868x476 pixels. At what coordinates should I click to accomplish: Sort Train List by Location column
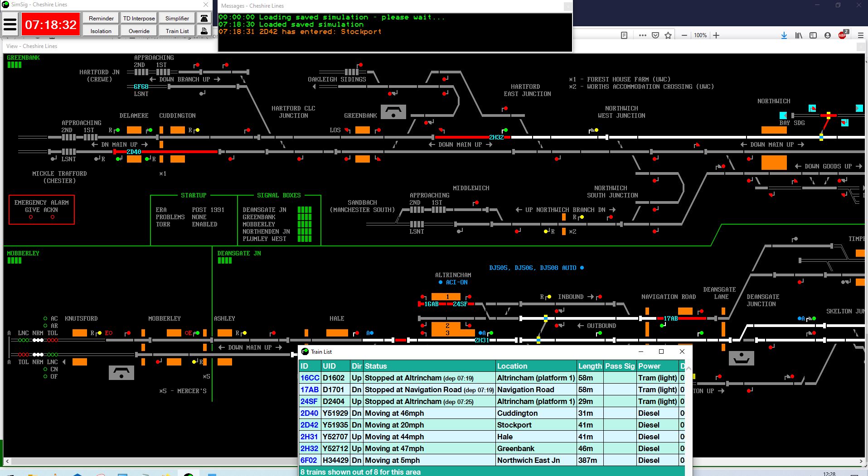point(536,366)
